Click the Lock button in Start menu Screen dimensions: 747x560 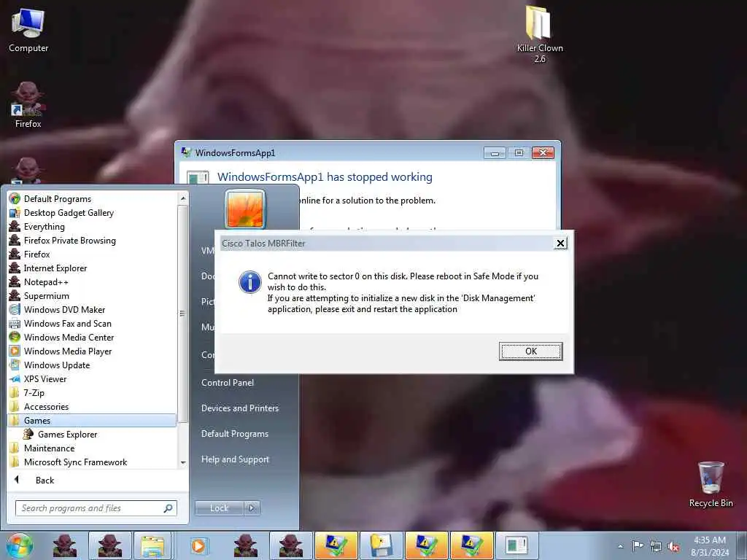coord(219,508)
